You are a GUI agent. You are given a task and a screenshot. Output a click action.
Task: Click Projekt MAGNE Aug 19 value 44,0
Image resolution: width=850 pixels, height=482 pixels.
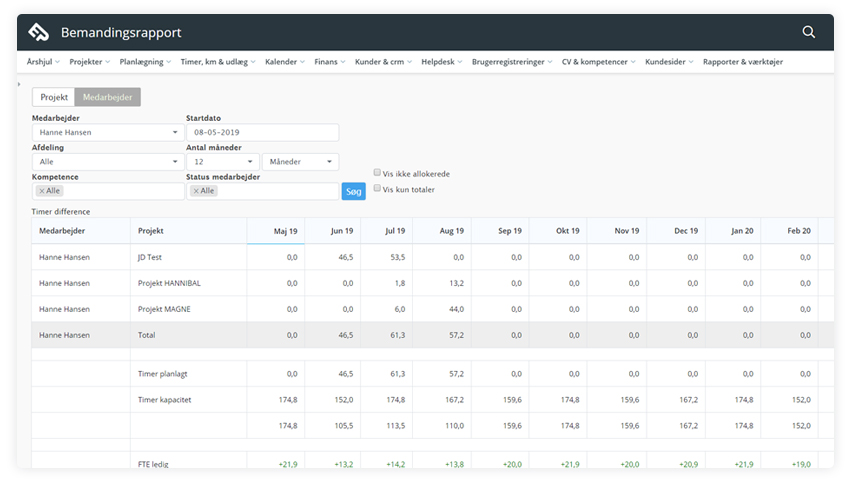(x=456, y=309)
